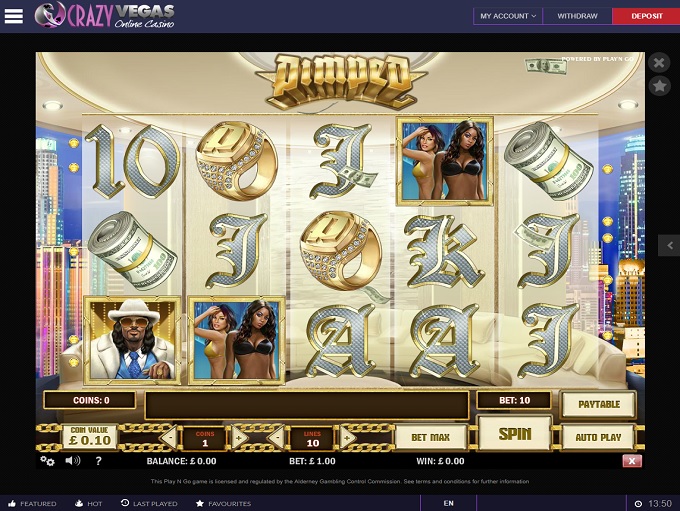Open game settings gears icon
Viewport: 680px width, 511px height.
point(47,461)
